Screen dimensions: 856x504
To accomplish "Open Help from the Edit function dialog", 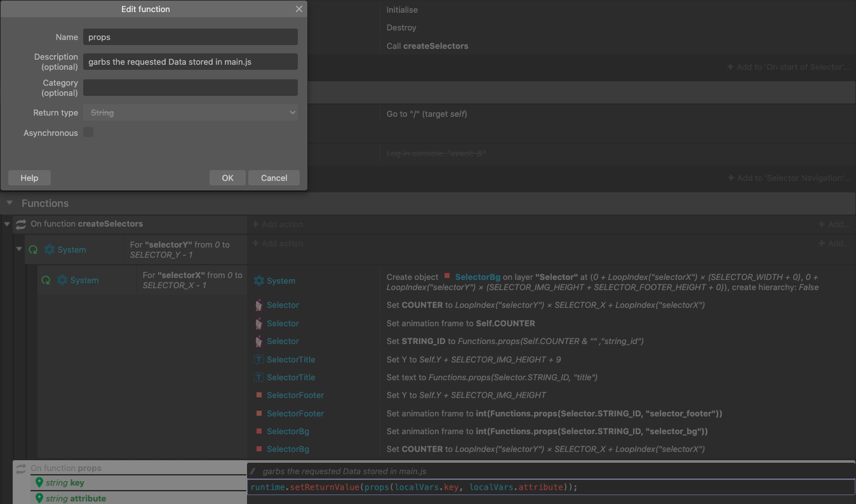I will tap(29, 178).
